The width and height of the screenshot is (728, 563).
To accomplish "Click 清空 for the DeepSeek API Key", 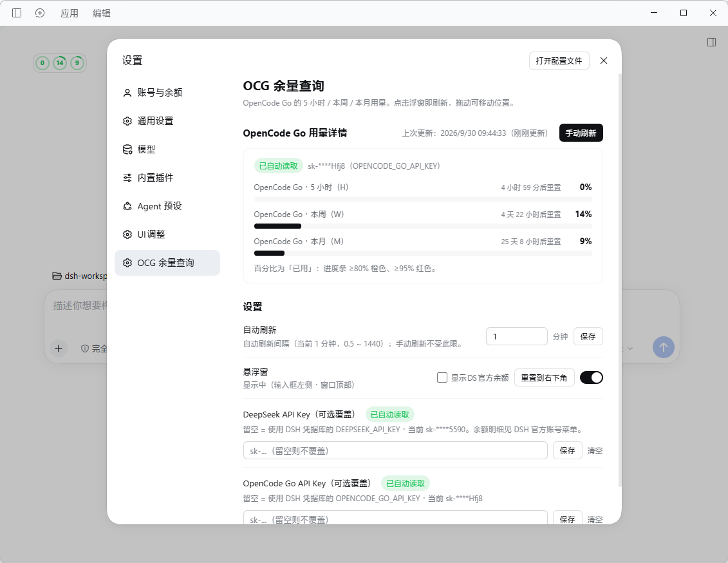I will coord(595,450).
